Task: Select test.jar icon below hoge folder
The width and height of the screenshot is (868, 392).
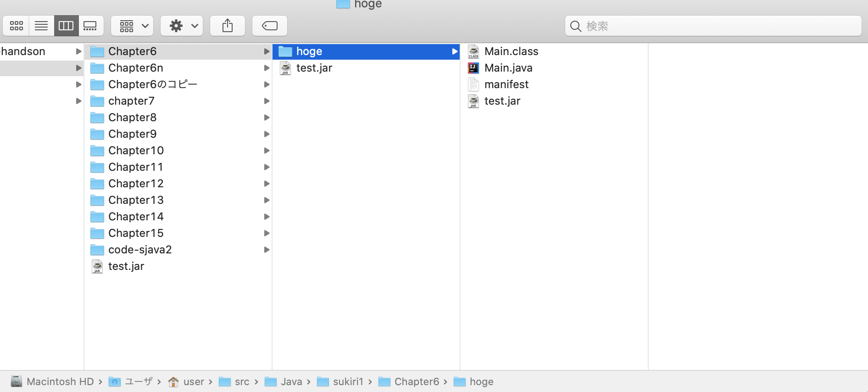Action: 285,68
